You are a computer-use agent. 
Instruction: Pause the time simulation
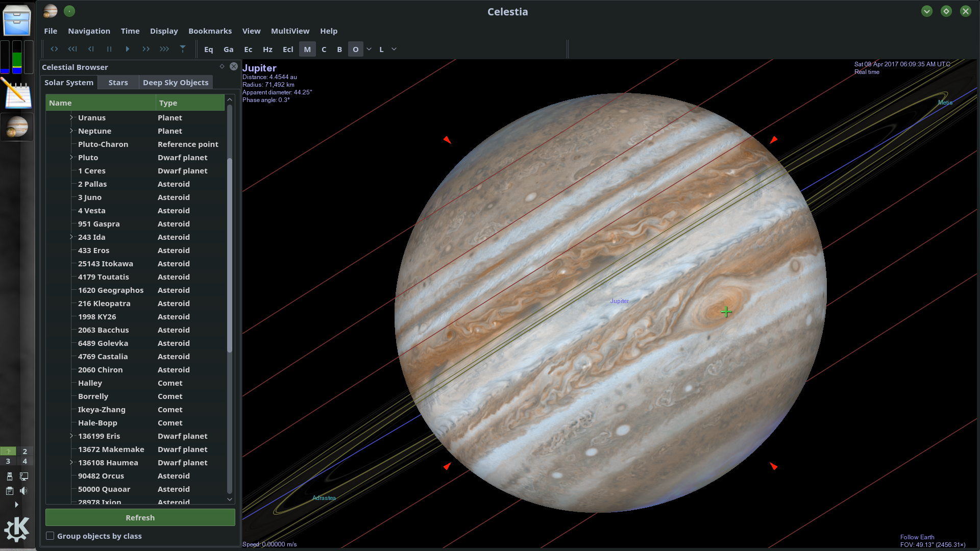click(109, 49)
